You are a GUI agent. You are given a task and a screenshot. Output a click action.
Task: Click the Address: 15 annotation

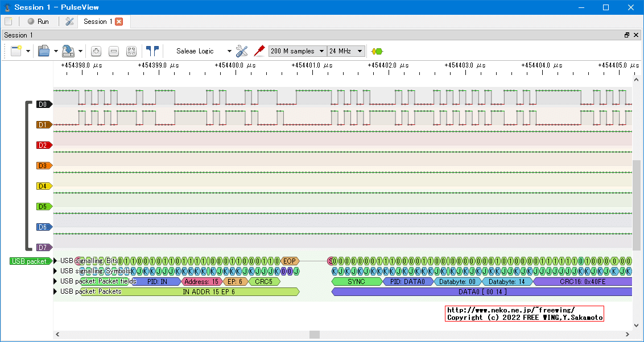point(201,282)
